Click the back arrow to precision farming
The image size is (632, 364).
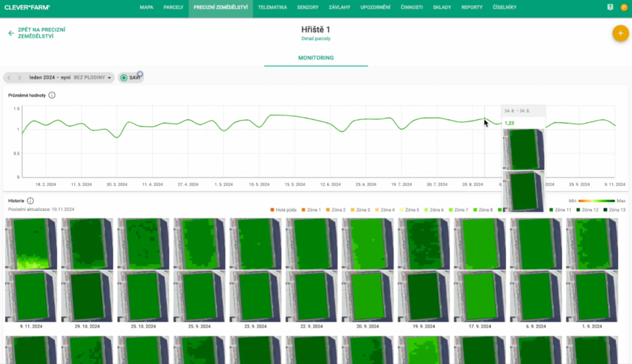(11, 33)
